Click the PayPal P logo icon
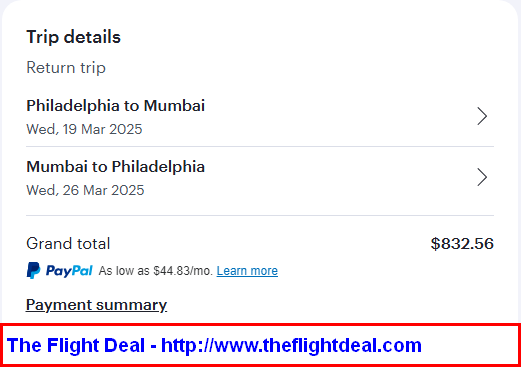This screenshot has height=367, width=521. point(33,270)
